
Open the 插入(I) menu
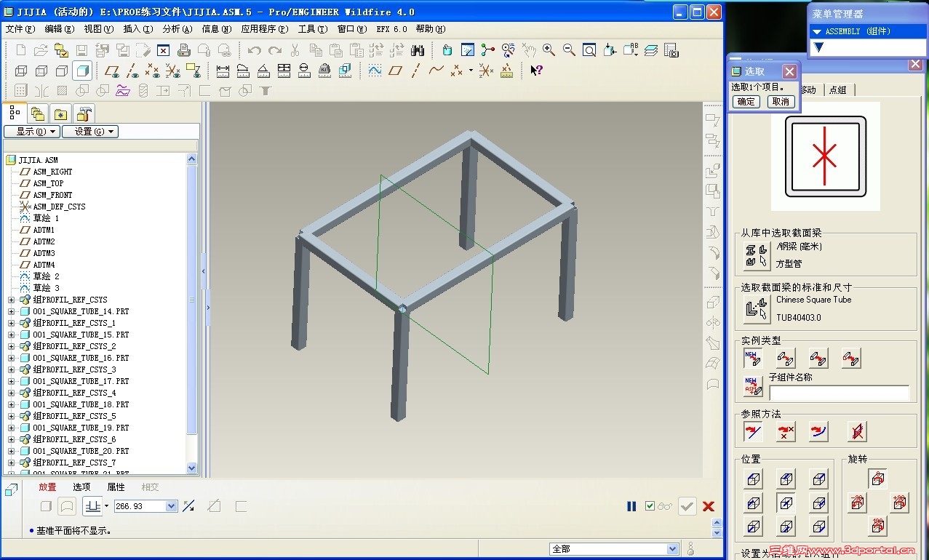tap(137, 29)
